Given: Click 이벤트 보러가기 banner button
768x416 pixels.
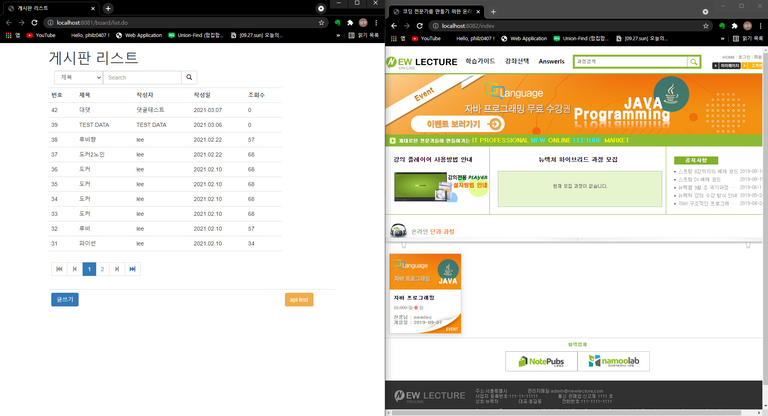Looking at the screenshot, I should click(457, 124).
